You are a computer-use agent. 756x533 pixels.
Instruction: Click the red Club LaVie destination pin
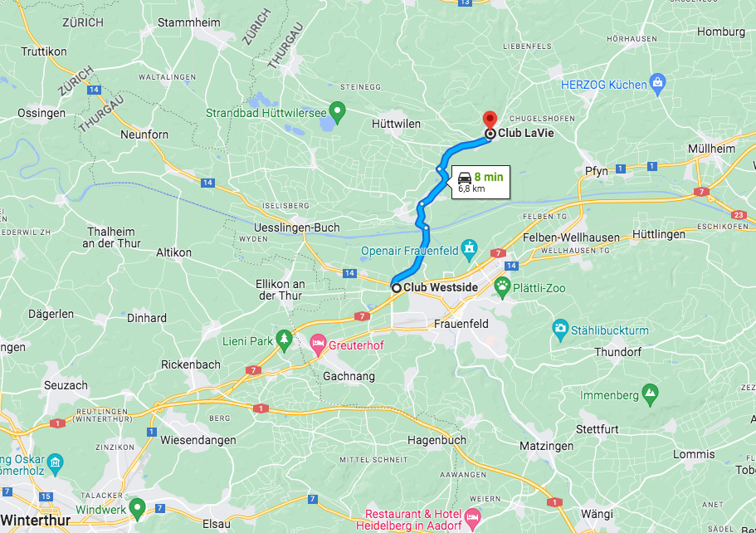click(490, 120)
